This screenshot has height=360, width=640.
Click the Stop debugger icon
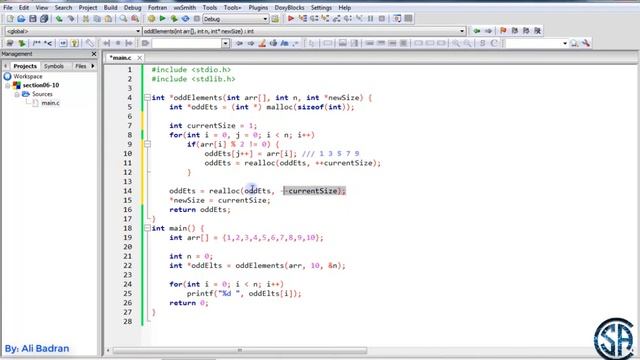click(x=382, y=19)
